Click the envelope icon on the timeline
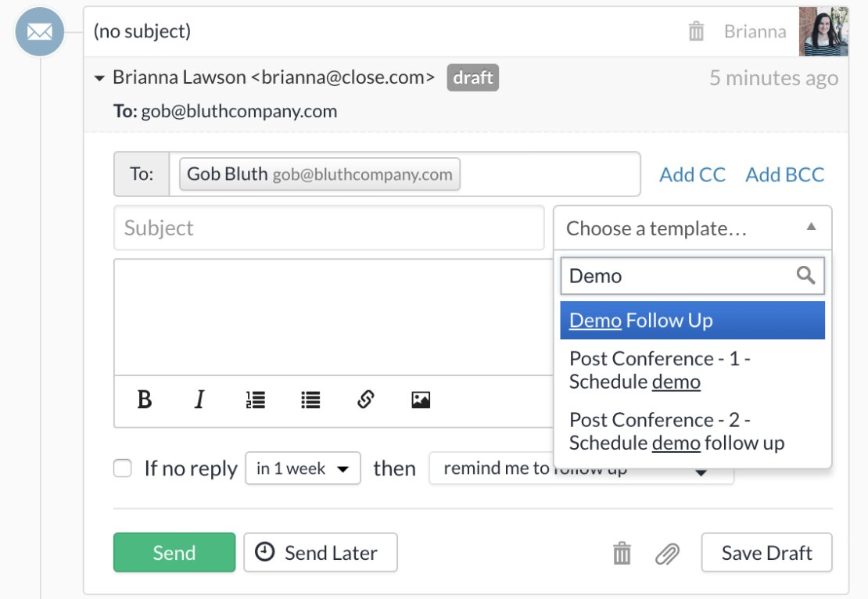The image size is (868, 599). 40,32
